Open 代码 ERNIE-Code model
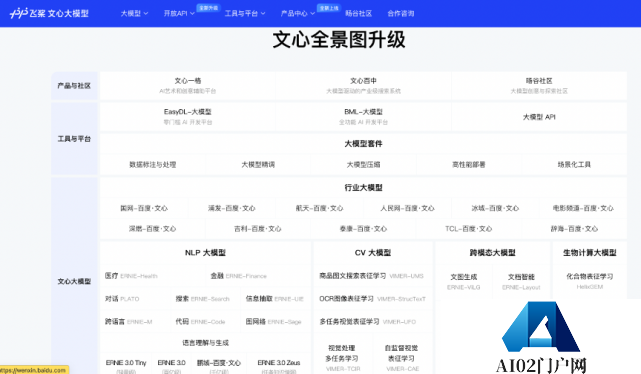641x374 pixels. coord(200,322)
